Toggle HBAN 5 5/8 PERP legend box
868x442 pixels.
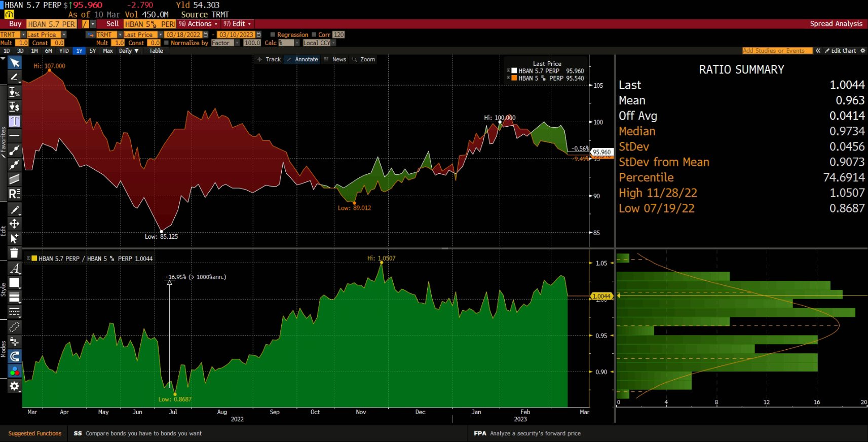pyautogui.click(x=514, y=78)
